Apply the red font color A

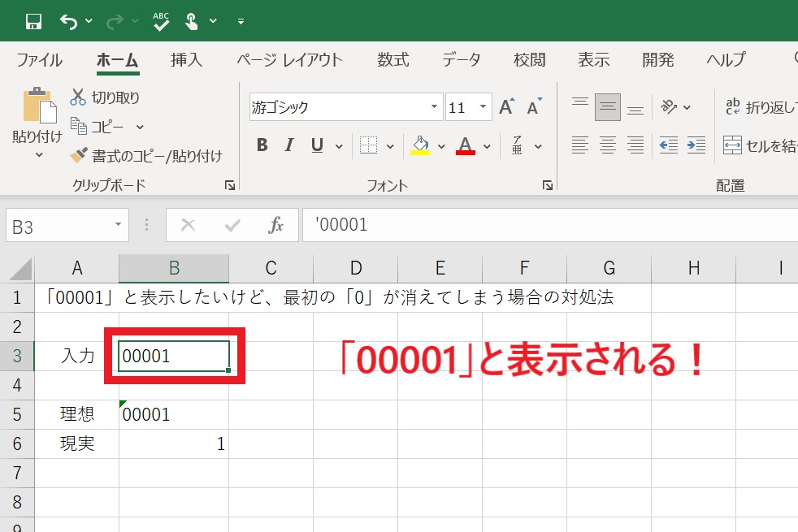click(x=465, y=145)
